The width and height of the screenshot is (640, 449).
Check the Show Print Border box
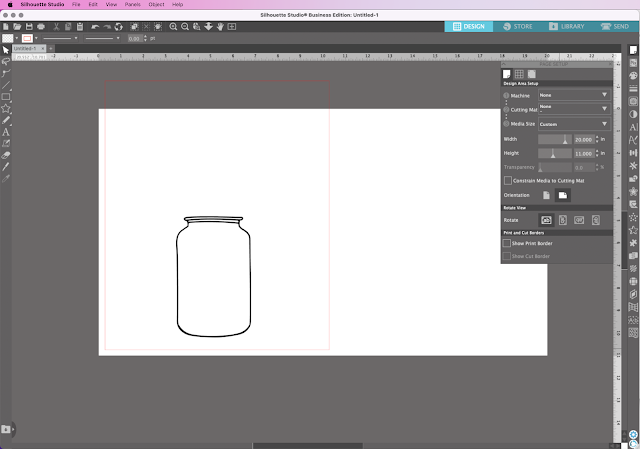[507, 243]
